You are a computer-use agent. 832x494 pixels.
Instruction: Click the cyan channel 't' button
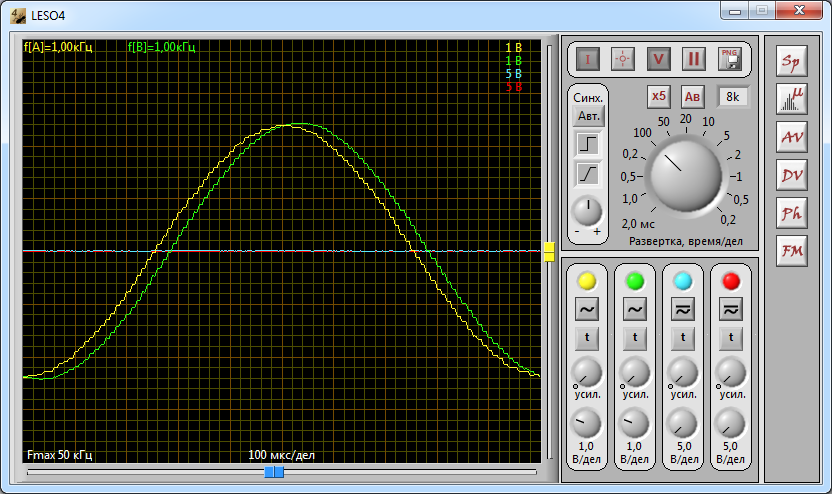pos(683,338)
